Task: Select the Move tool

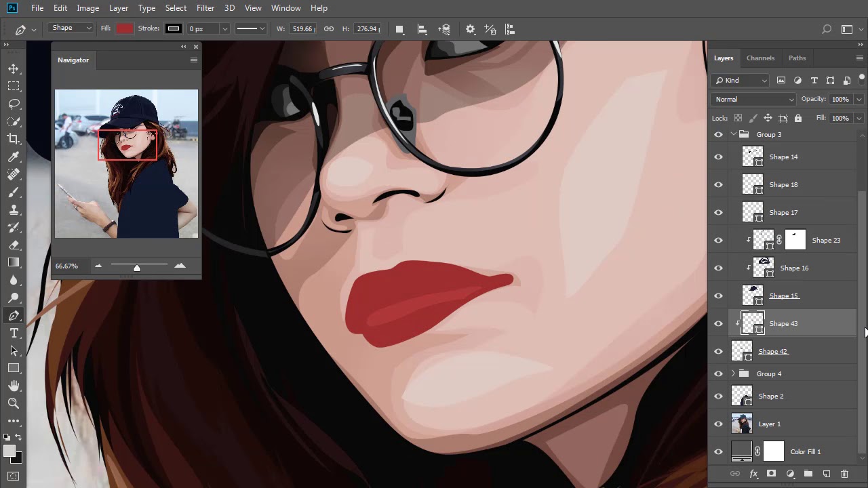Action: coord(14,68)
